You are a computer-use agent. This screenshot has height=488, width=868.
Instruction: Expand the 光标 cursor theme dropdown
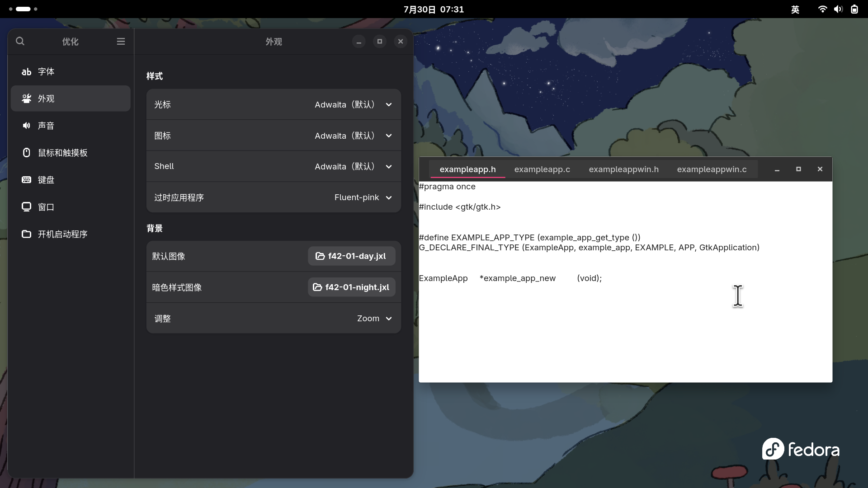[353, 104]
